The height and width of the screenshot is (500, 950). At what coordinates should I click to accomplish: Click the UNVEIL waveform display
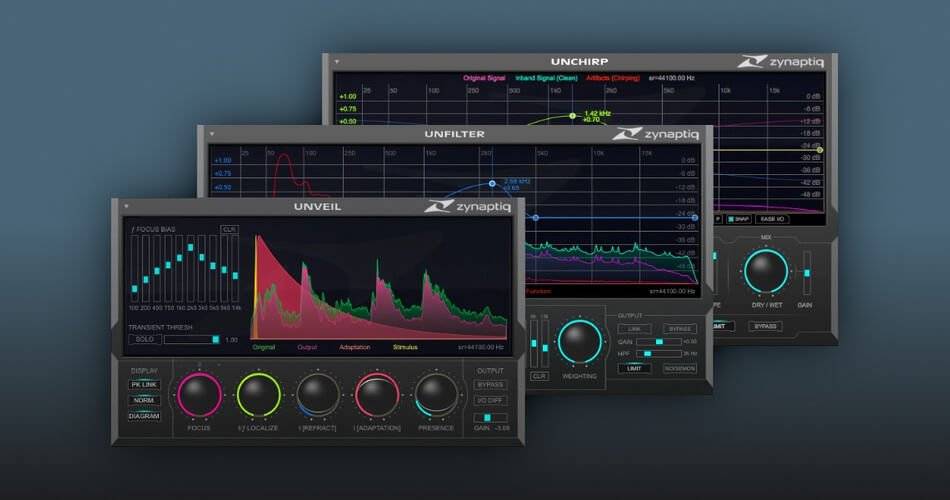(379, 286)
